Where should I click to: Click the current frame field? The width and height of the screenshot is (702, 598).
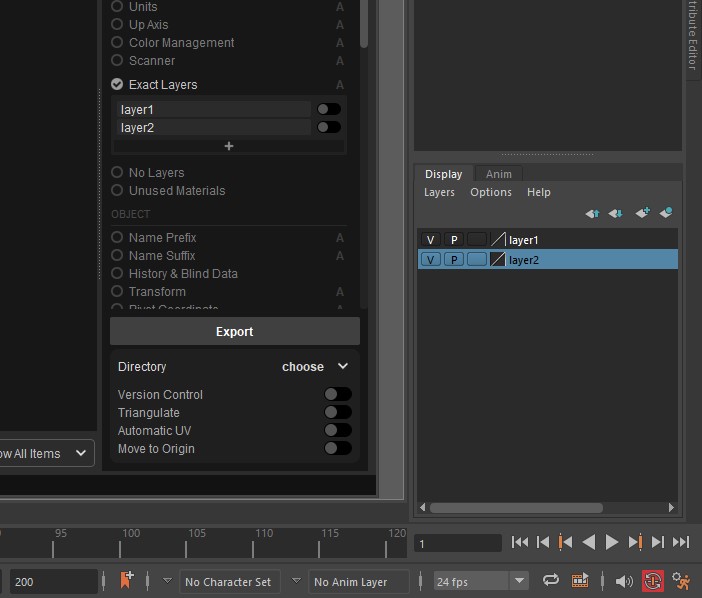point(458,543)
